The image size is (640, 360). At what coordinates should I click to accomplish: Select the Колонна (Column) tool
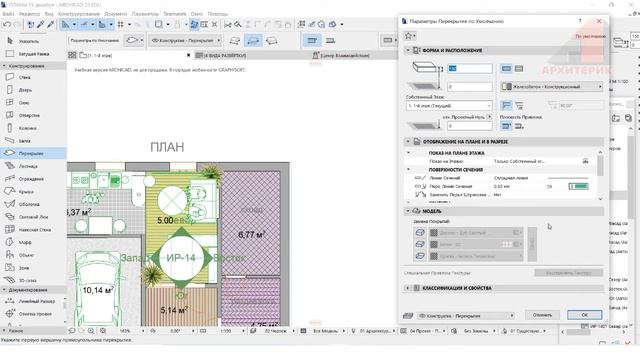click(x=33, y=128)
